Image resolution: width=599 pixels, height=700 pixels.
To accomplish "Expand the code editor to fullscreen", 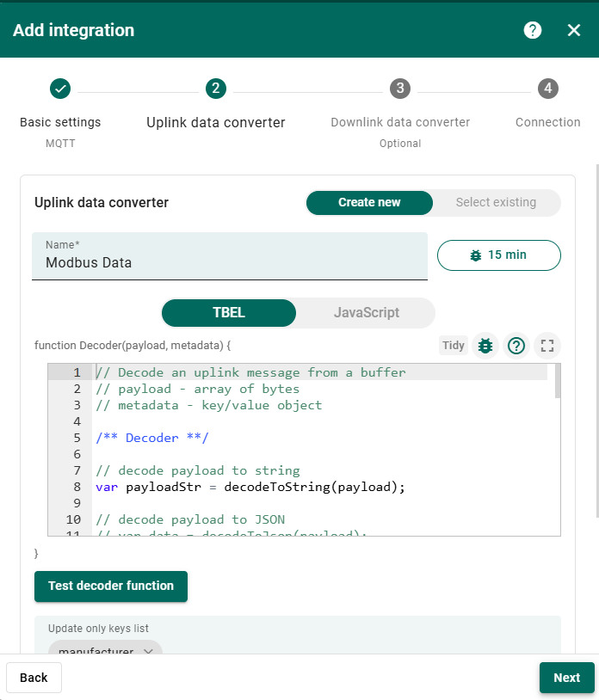I will (547, 346).
